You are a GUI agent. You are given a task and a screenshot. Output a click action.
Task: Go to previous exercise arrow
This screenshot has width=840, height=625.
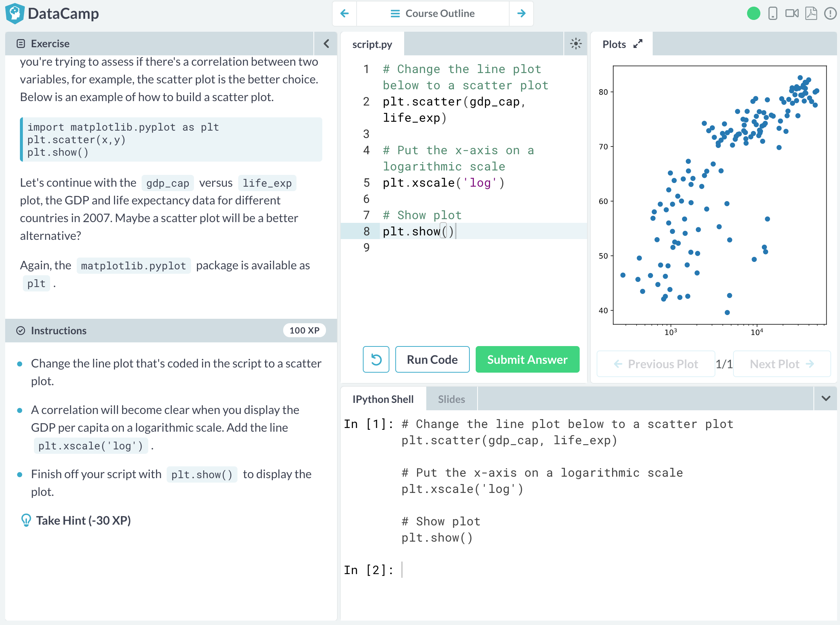344,14
